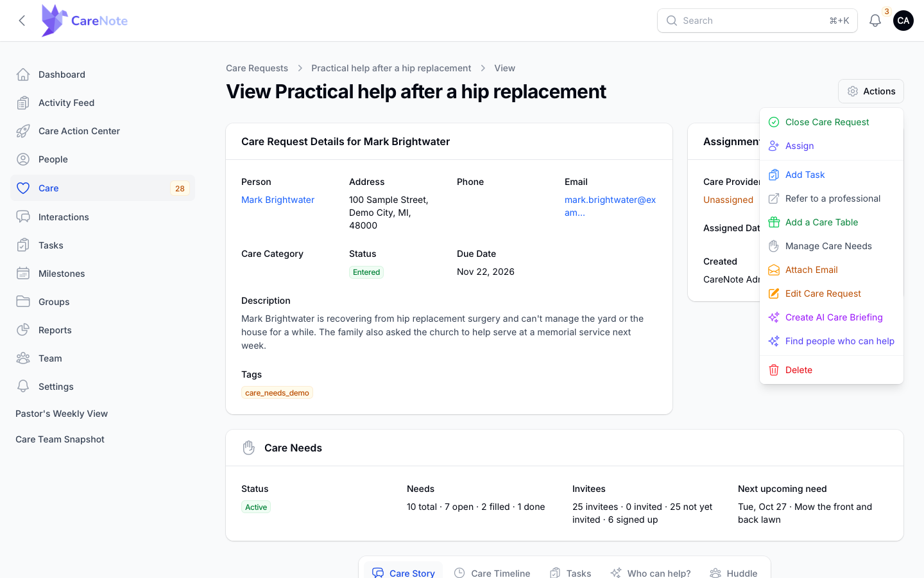Open the CA user avatar

[x=903, y=21]
